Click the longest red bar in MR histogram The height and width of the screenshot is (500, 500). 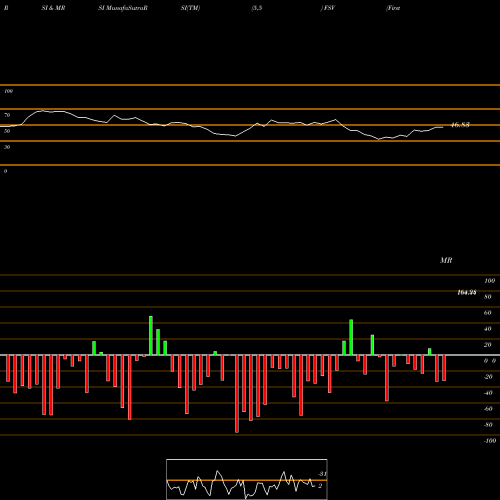(x=237, y=394)
